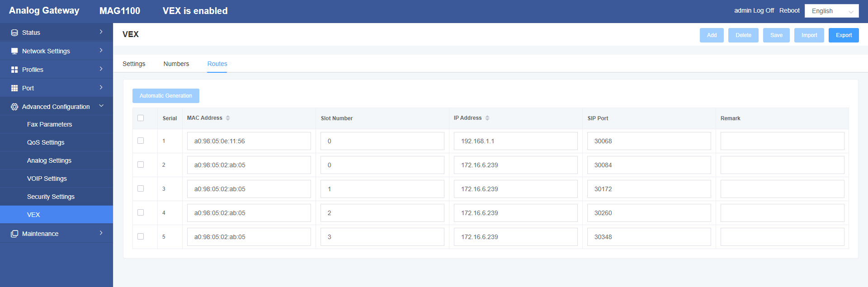Image resolution: width=868 pixels, height=287 pixels.
Task: Switch to the Numbers tab
Action: 176,64
